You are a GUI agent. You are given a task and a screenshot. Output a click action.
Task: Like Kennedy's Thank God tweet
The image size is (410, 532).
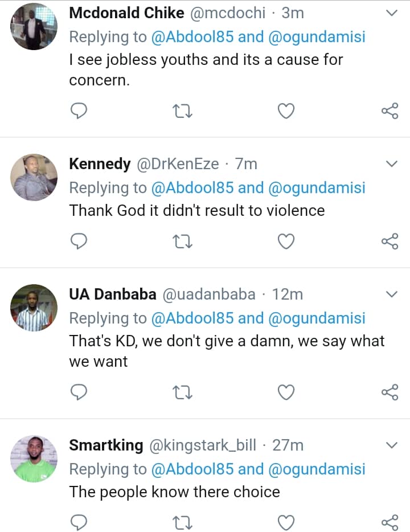pyautogui.click(x=286, y=242)
